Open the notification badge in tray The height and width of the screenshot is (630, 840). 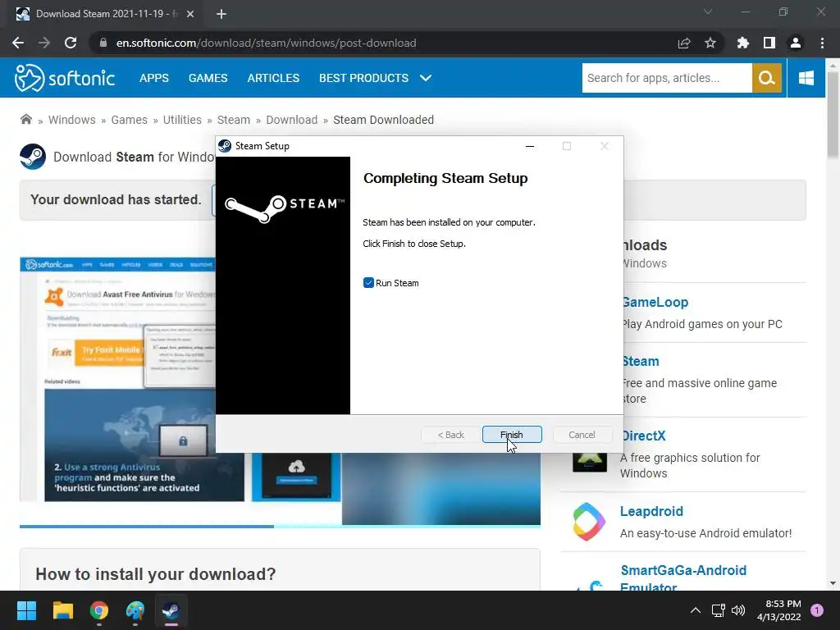pos(817,609)
